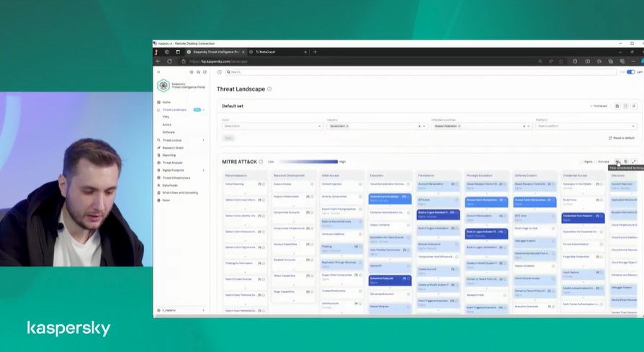Collapse the Threat Landscape sidebar section
This screenshot has height=352, width=644.
pyautogui.click(x=203, y=110)
